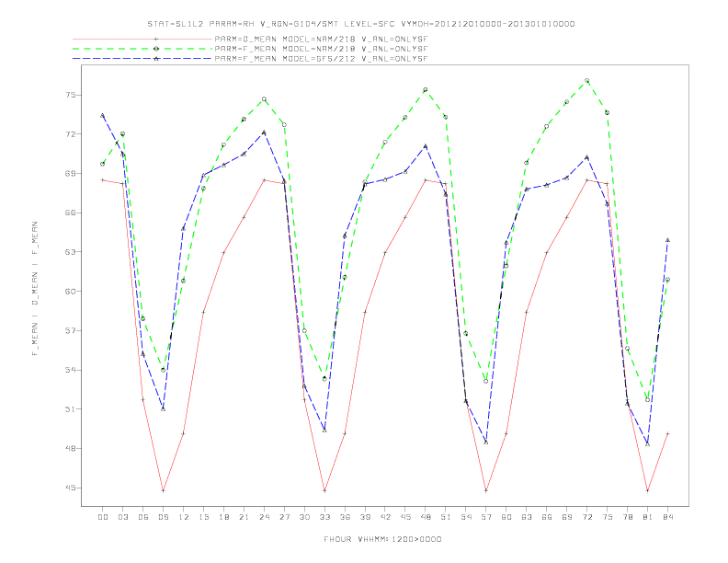This screenshot has width=728, height=563.
Task: Click the x-axis tick label 57
Action: coord(486,517)
